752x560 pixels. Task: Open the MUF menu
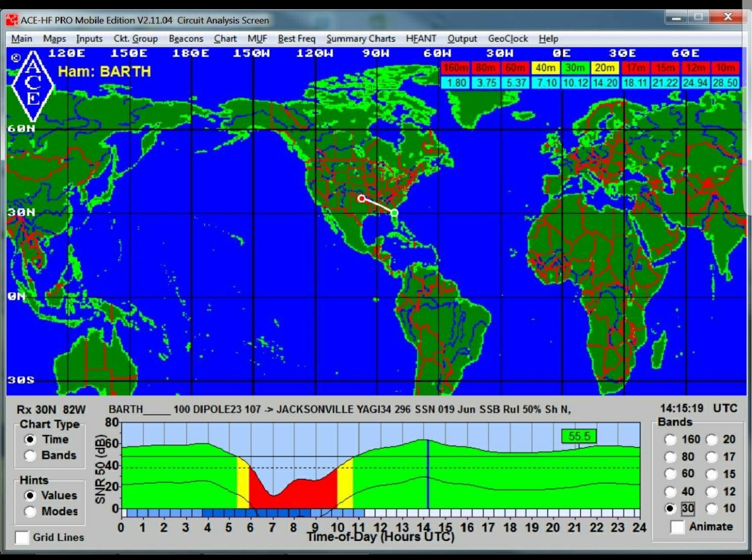point(257,39)
